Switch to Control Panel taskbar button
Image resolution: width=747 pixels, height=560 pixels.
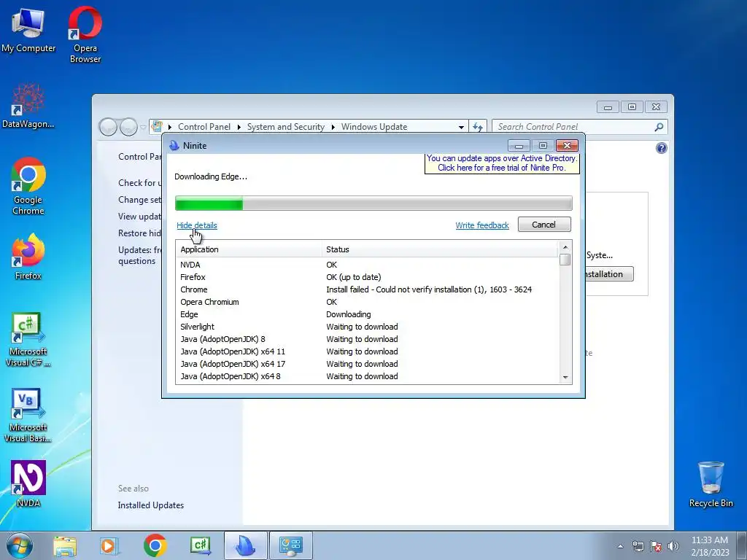point(290,545)
